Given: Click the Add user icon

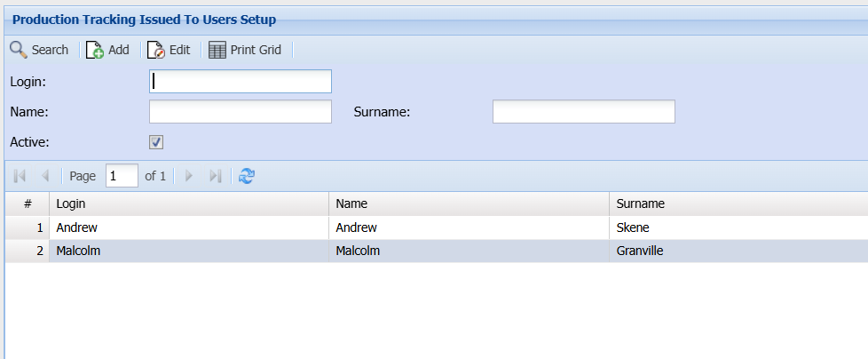Looking at the screenshot, I should [x=95, y=50].
